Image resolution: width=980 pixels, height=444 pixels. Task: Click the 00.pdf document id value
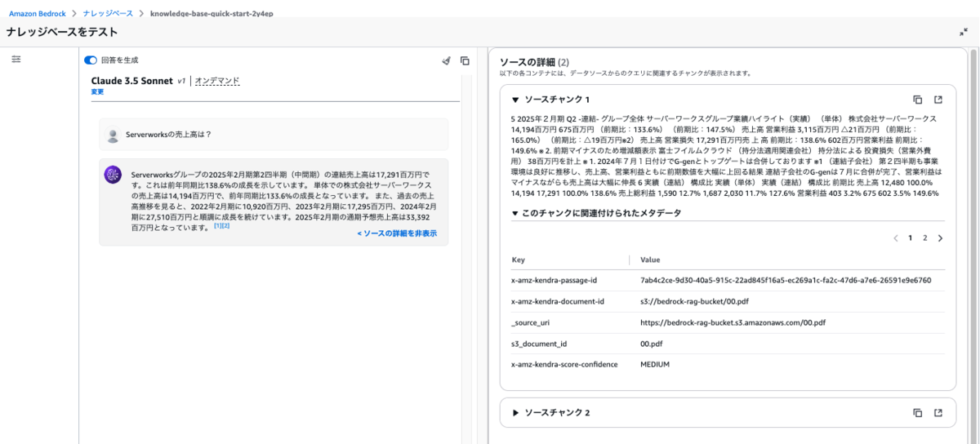point(652,344)
